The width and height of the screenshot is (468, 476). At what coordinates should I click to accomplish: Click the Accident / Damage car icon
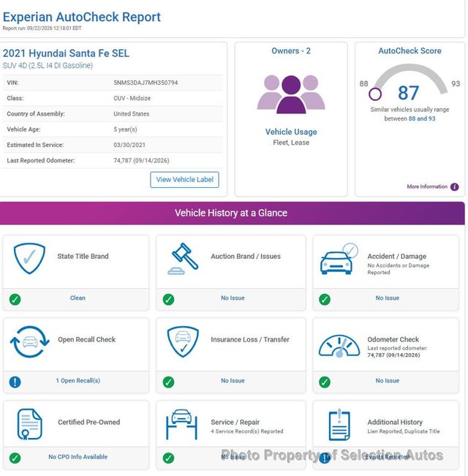click(x=339, y=259)
